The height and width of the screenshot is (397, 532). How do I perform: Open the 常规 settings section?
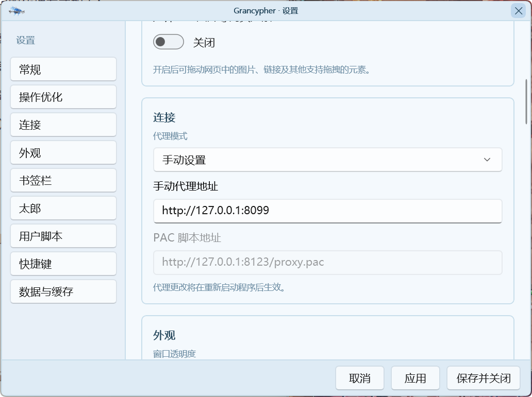[63, 69]
